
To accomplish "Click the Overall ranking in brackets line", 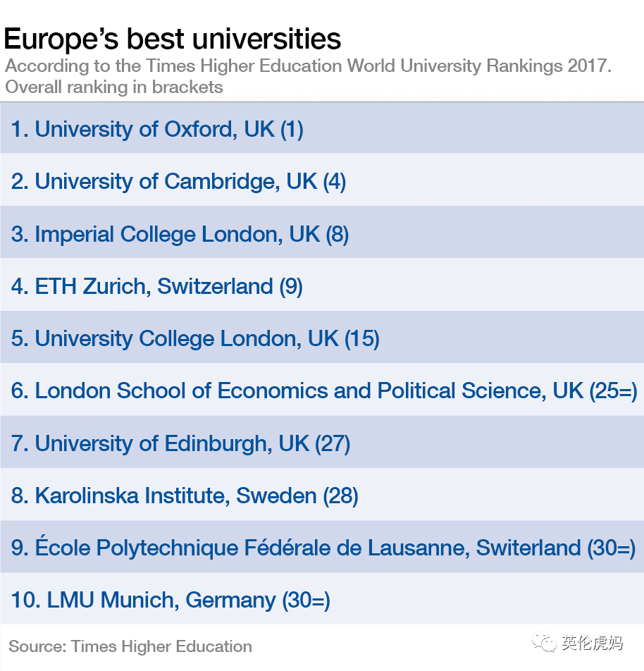I will pos(114,87).
